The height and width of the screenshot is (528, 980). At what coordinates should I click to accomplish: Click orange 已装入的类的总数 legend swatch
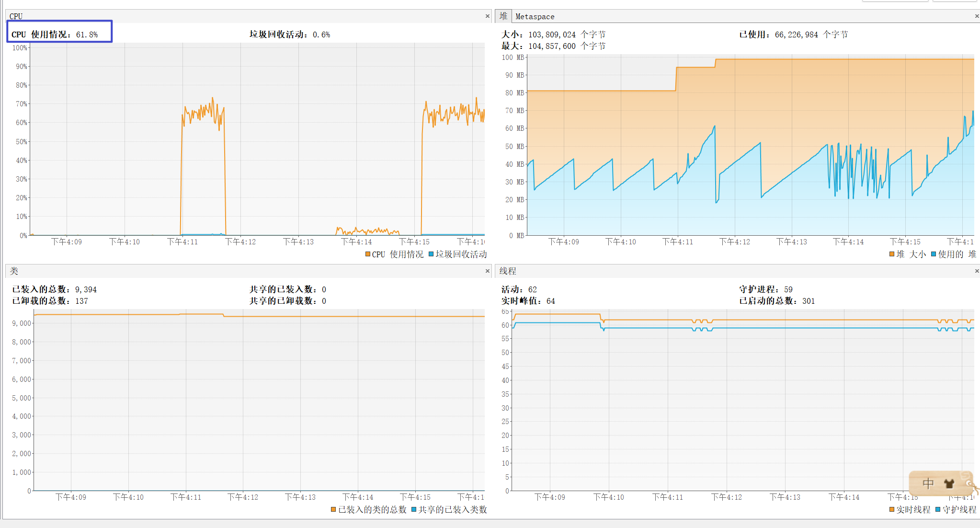point(333,509)
